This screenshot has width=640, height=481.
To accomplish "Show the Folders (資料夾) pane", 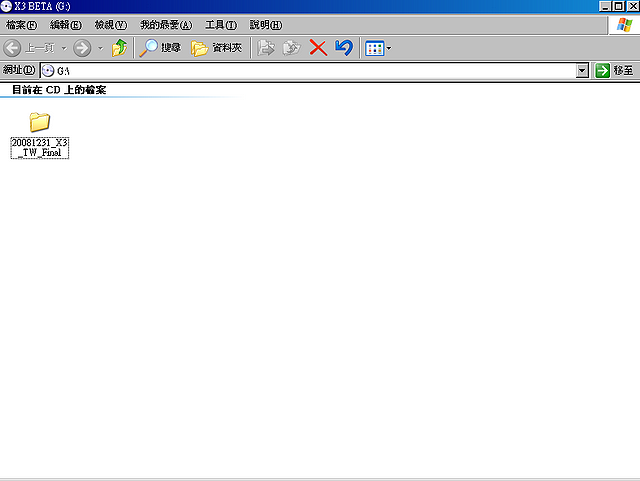I will tap(216, 48).
